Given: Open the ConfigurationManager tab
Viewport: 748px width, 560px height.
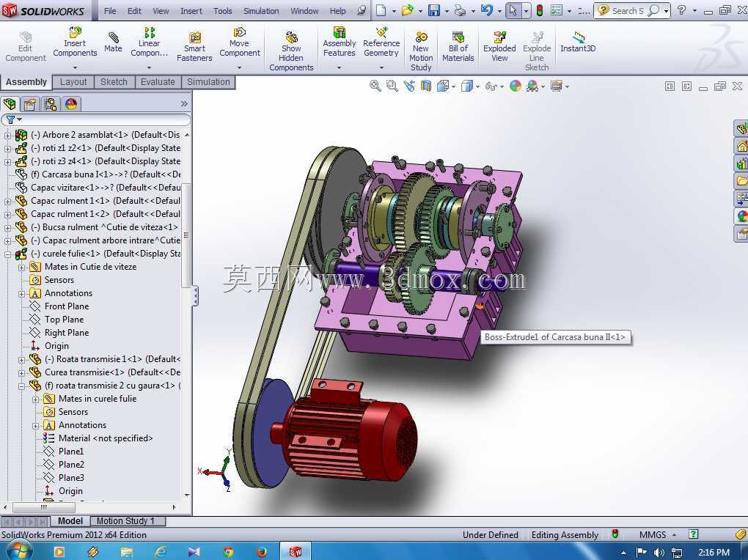Looking at the screenshot, I should point(51,104).
